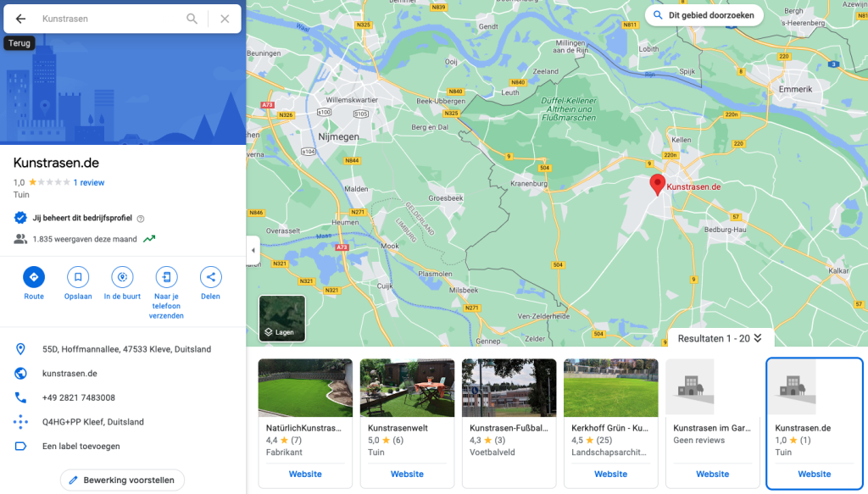Open Website link for NatürlichKunstras...
This screenshot has width=868, height=494.
click(305, 474)
